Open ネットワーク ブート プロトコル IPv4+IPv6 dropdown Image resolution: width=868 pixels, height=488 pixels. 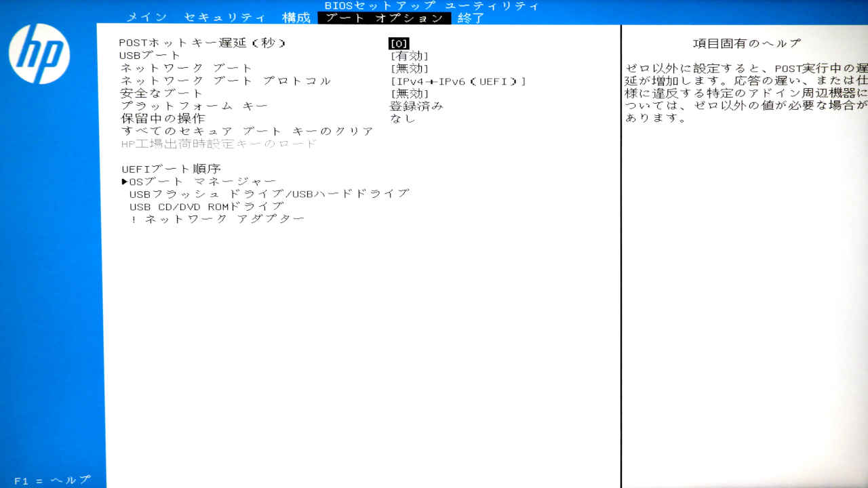pyautogui.click(x=458, y=81)
